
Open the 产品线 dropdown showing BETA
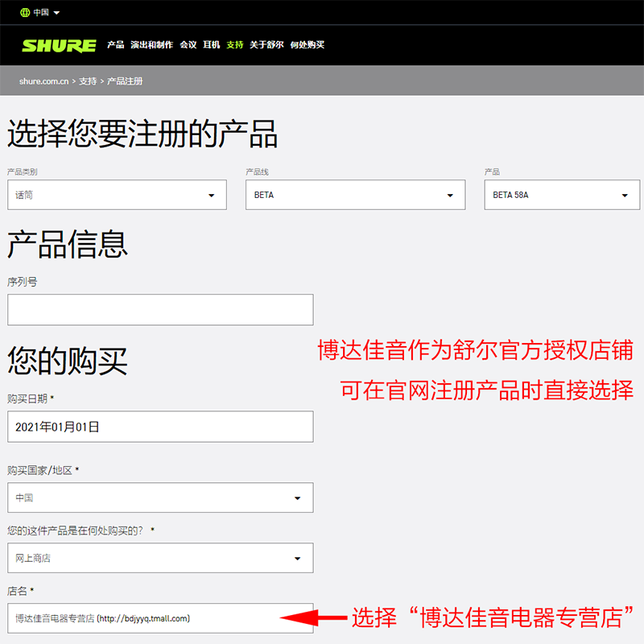355,195
